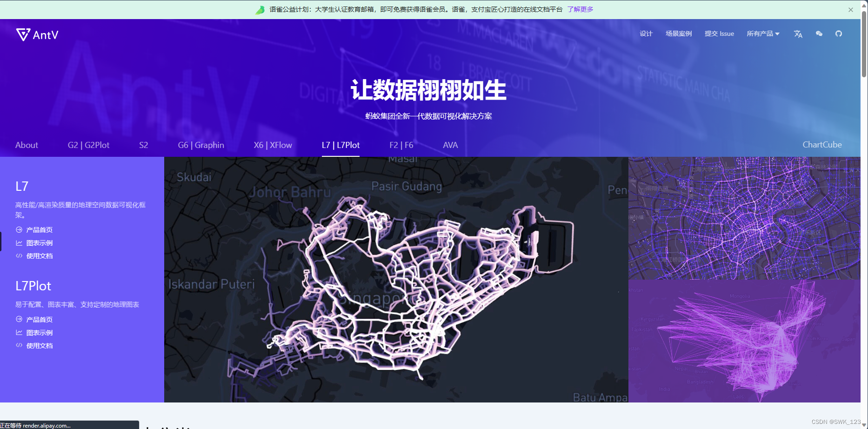
Task: Open the WeChat icon in header
Action: (x=819, y=34)
